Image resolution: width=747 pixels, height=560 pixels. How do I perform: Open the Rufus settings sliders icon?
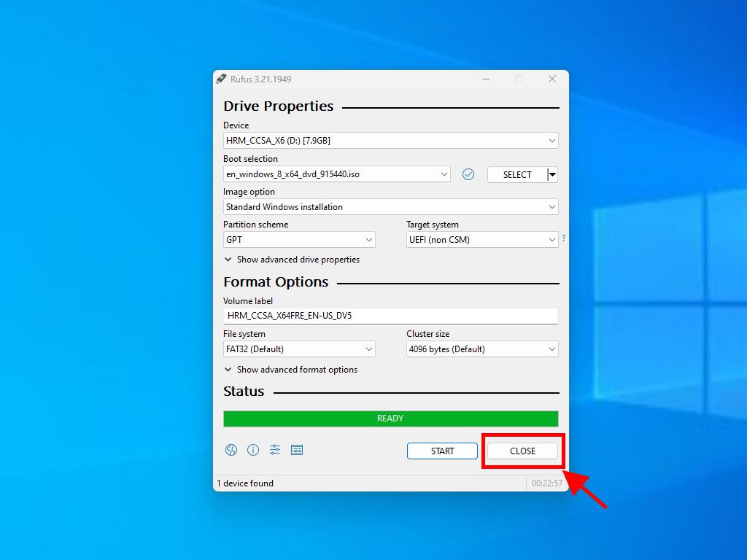coord(275,450)
